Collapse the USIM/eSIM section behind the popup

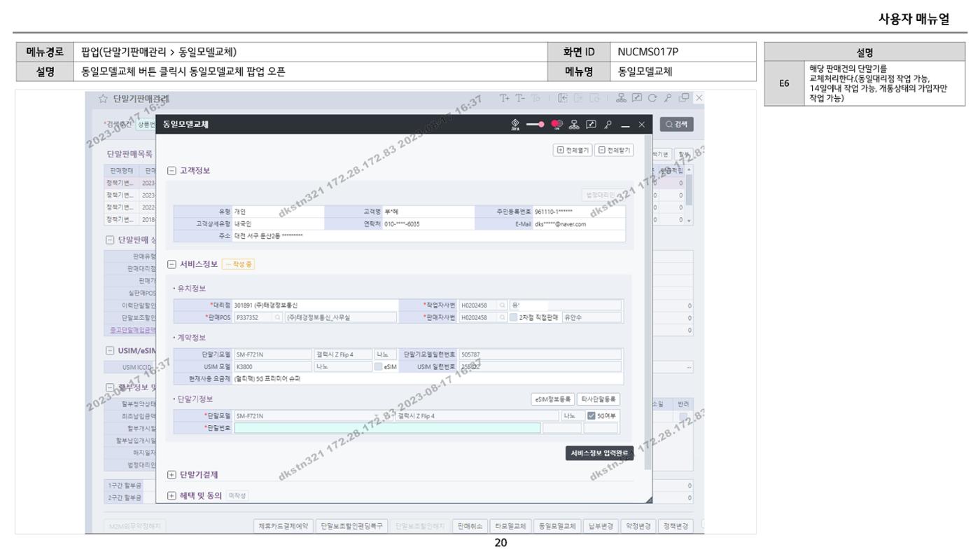pos(111,350)
